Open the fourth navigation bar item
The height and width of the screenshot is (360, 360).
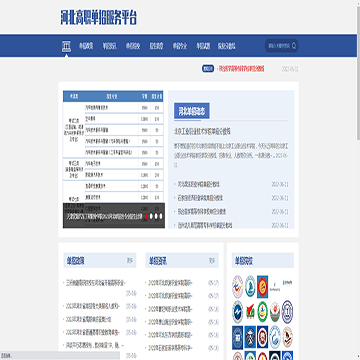tap(156, 46)
